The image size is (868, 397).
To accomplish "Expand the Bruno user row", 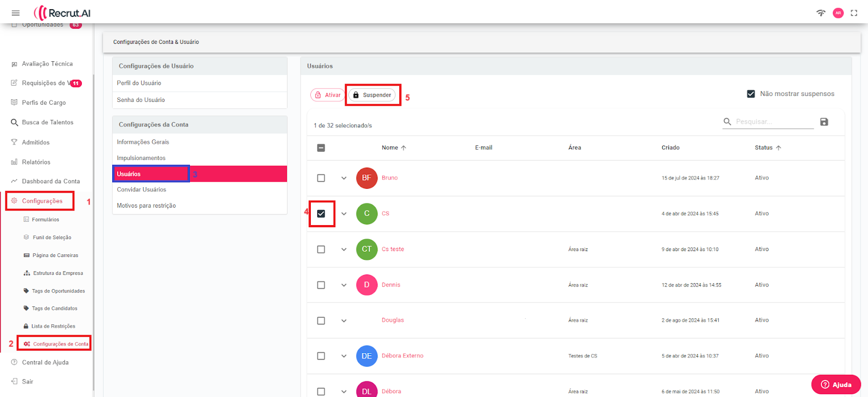I will pyautogui.click(x=344, y=178).
